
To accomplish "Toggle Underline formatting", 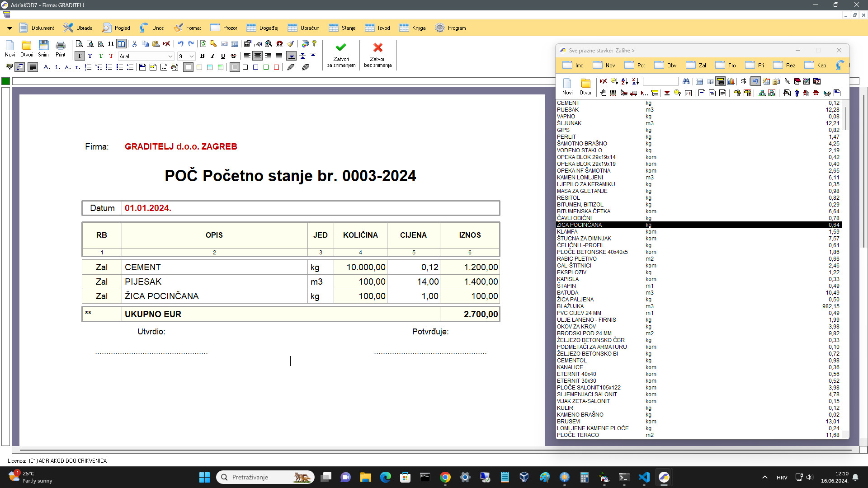I will [x=223, y=56].
